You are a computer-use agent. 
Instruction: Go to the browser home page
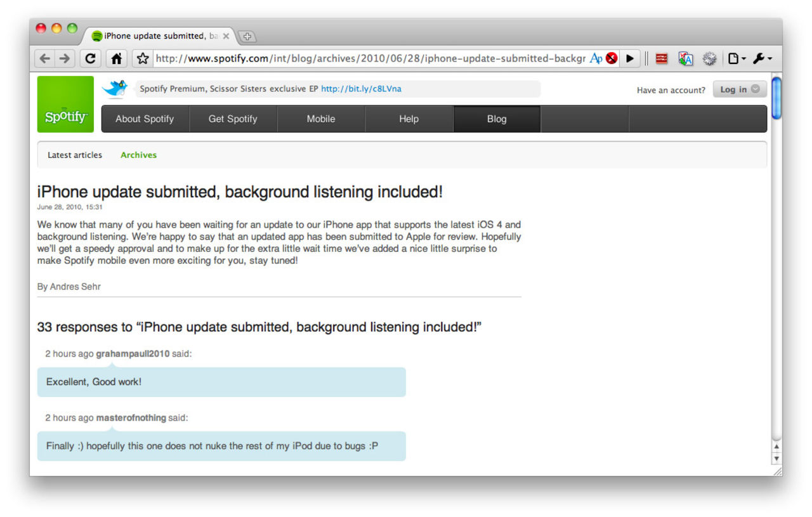click(116, 58)
